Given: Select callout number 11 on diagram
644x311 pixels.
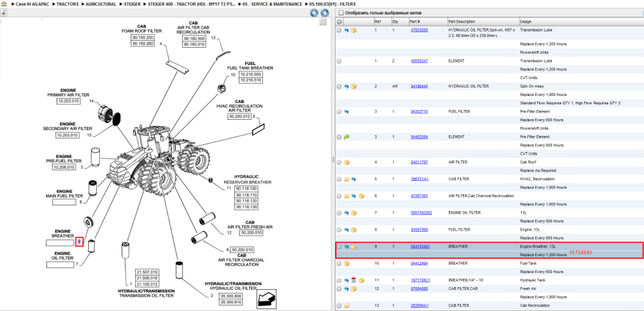Looking at the screenshot, I should pos(229,188).
